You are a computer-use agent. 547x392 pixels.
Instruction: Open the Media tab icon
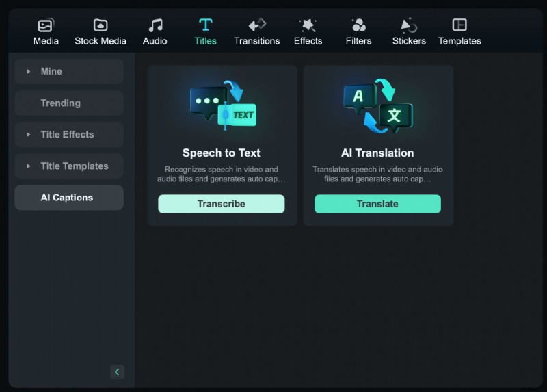45,25
